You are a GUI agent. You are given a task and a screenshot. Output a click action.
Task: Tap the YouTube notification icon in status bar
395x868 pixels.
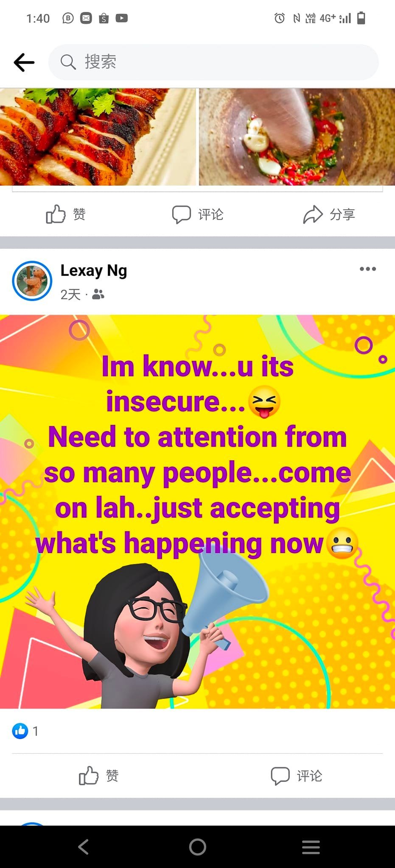(x=122, y=18)
